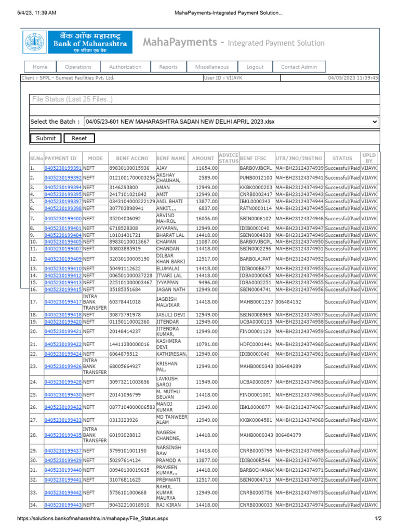Screen dimensions: 399x532
Task: Click the BENF ACCNO column header
Action: (x=132, y=158)
